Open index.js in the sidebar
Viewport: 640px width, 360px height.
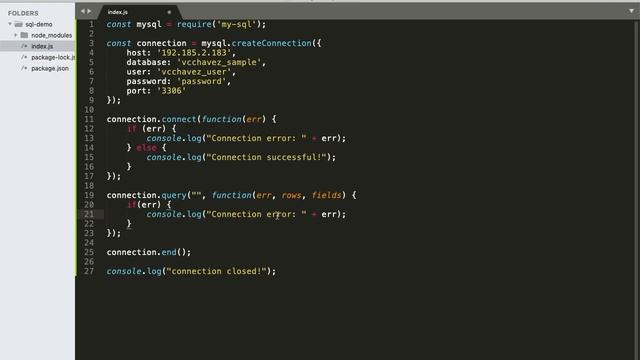tap(37, 46)
